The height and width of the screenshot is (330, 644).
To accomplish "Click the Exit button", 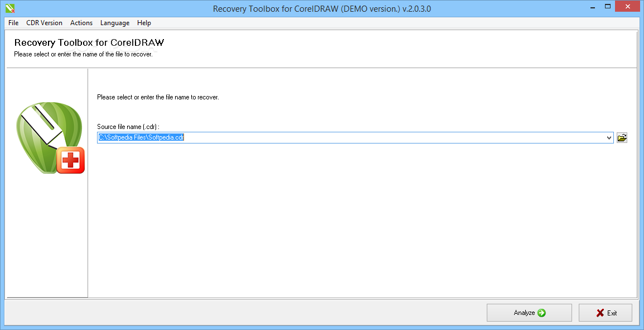I will [x=606, y=313].
